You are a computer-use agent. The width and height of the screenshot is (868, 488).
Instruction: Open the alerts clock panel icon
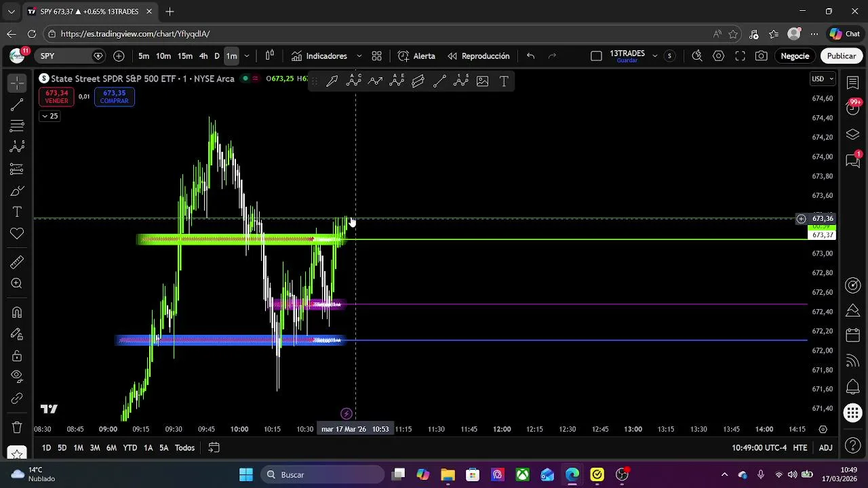pos(853,108)
